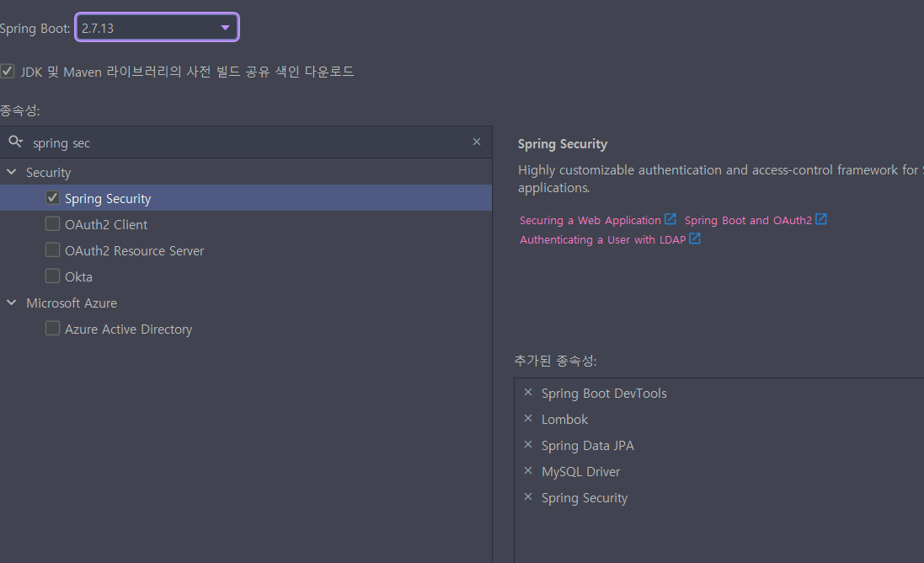Select MySQL Driver in added list
Image resolution: width=924 pixels, height=563 pixels.
tap(580, 472)
